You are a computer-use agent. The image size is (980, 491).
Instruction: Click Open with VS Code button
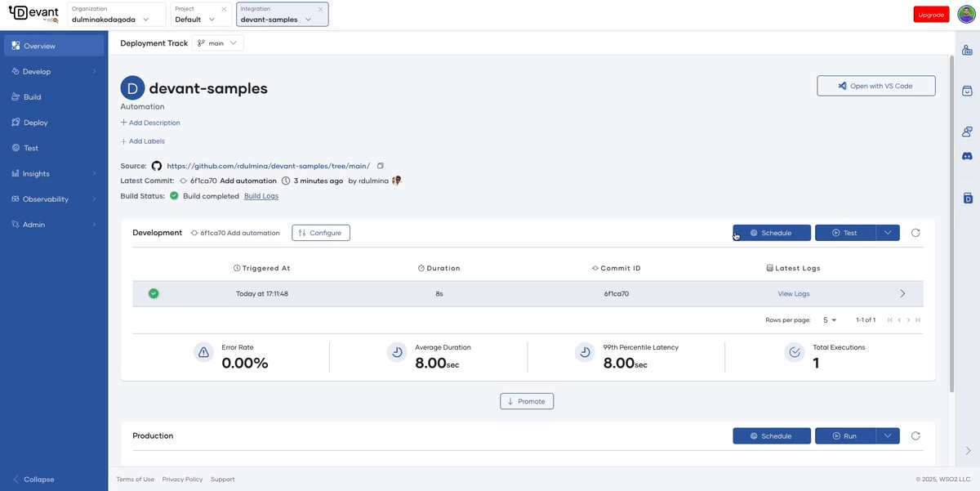coord(876,86)
